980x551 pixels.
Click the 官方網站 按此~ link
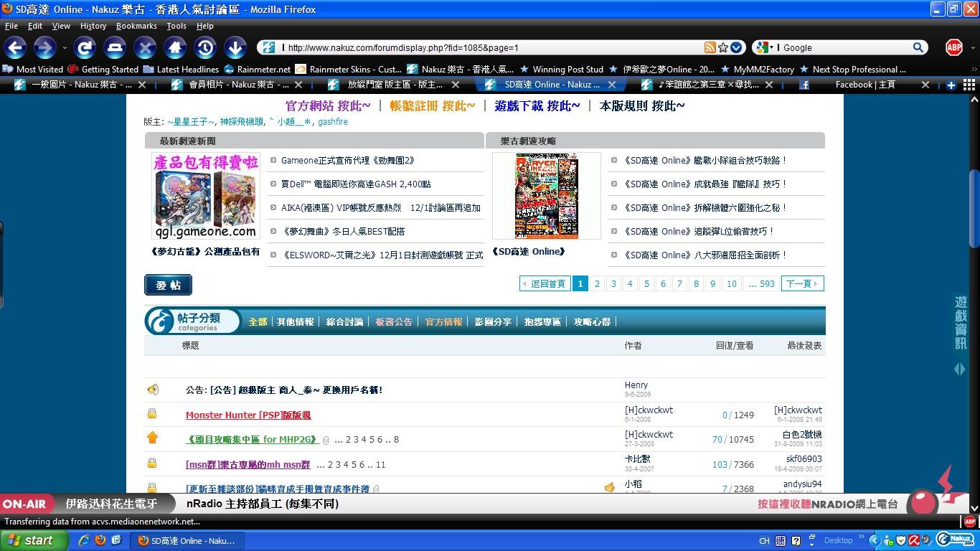pyautogui.click(x=328, y=106)
